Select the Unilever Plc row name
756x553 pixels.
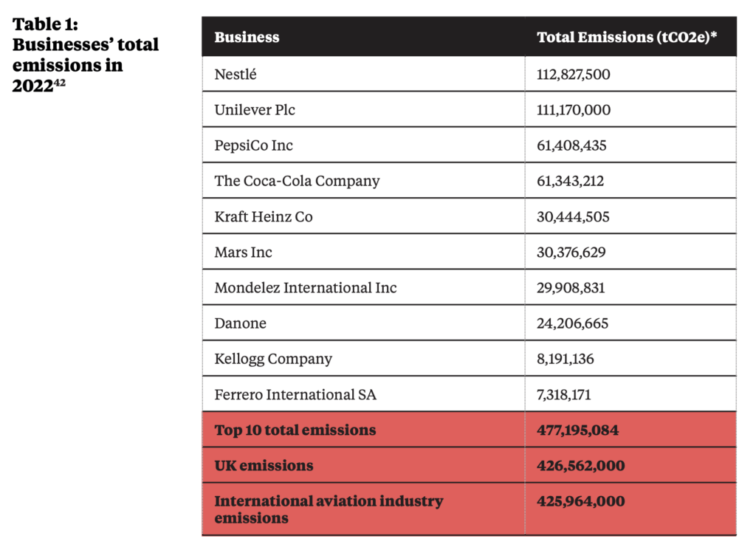(255, 110)
